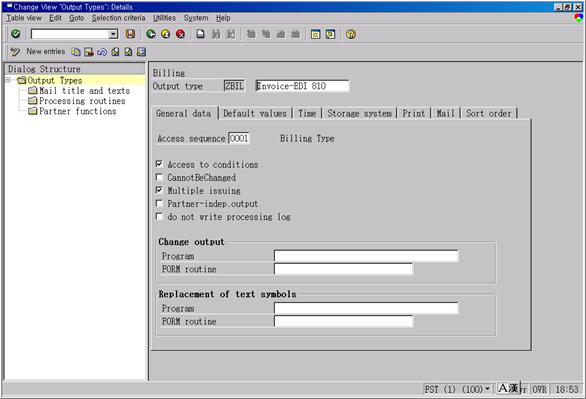Click the command input field
The width and height of the screenshot is (586, 399).
(x=70, y=34)
